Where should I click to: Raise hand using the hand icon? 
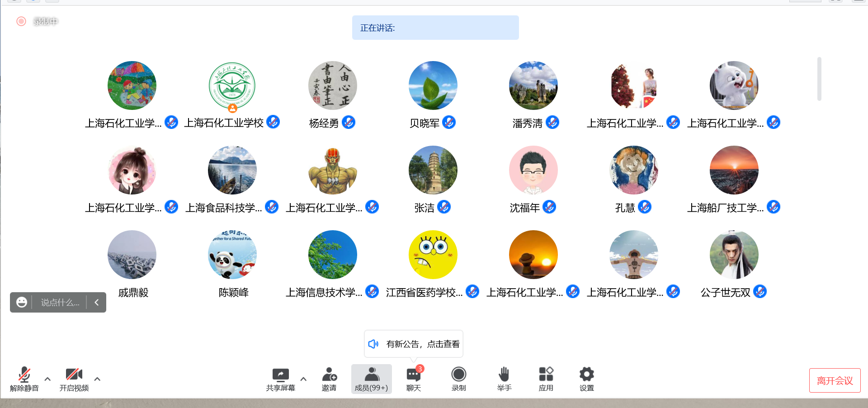pos(504,375)
